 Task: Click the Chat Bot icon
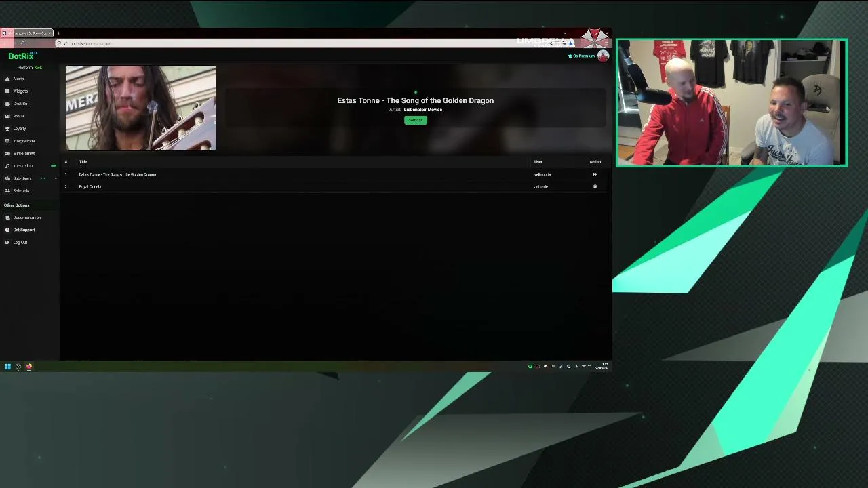7,104
